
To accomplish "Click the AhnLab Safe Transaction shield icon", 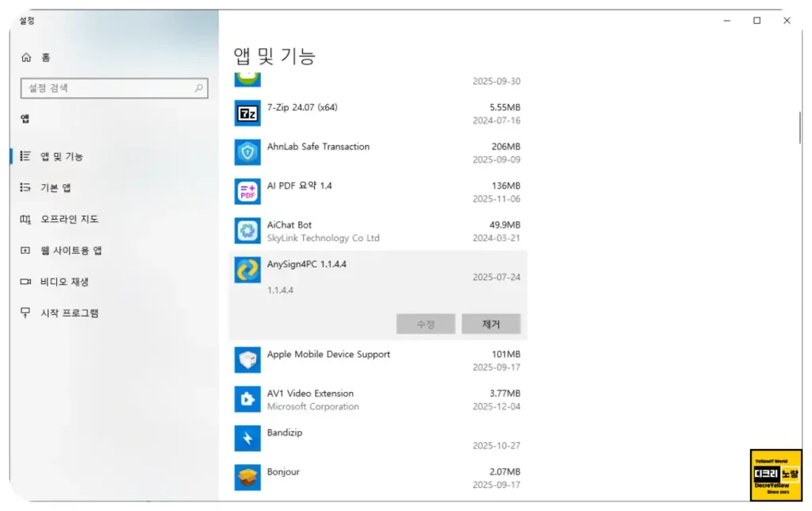I will click(247, 152).
